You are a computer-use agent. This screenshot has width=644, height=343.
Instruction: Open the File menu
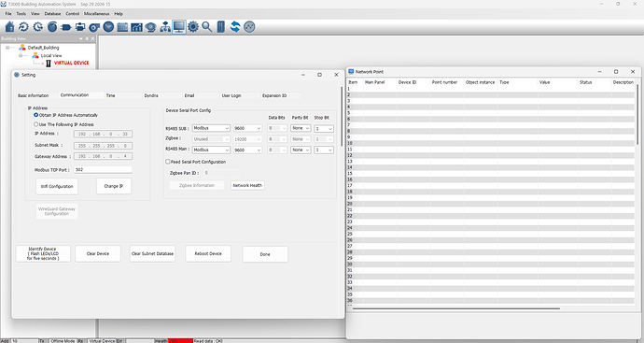(x=8, y=14)
